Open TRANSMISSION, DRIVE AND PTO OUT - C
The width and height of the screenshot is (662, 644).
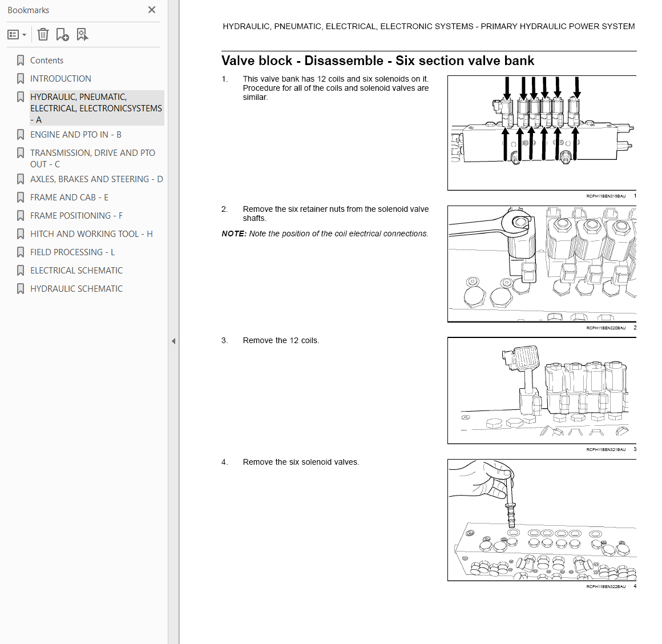(x=92, y=158)
